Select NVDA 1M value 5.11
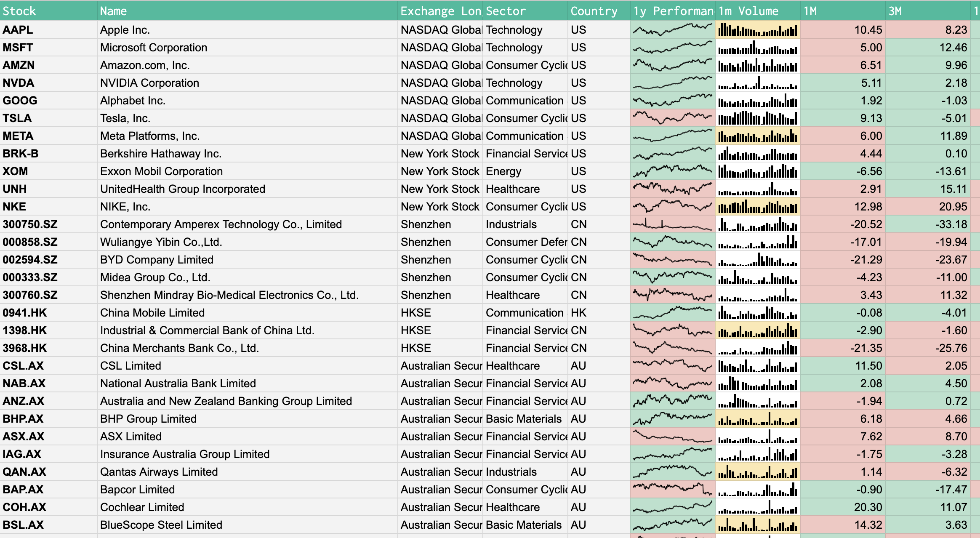Image resolution: width=980 pixels, height=538 pixels. pyautogui.click(x=842, y=83)
